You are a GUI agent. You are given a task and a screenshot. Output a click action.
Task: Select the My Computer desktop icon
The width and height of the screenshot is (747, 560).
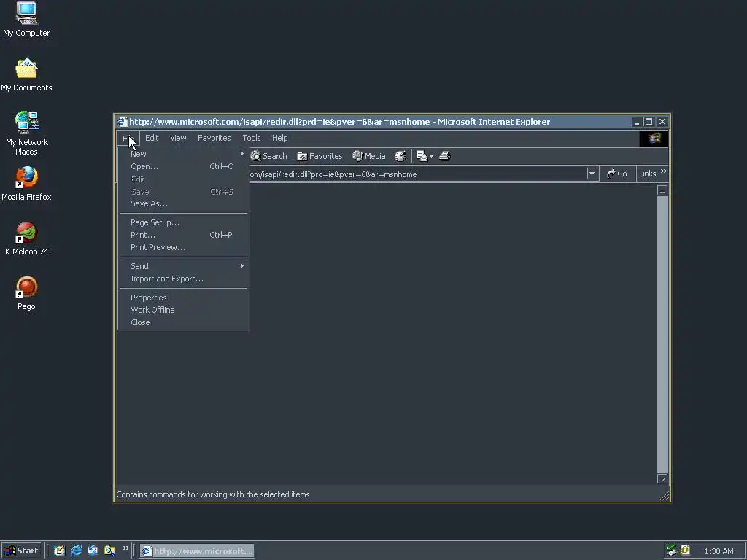tap(26, 20)
